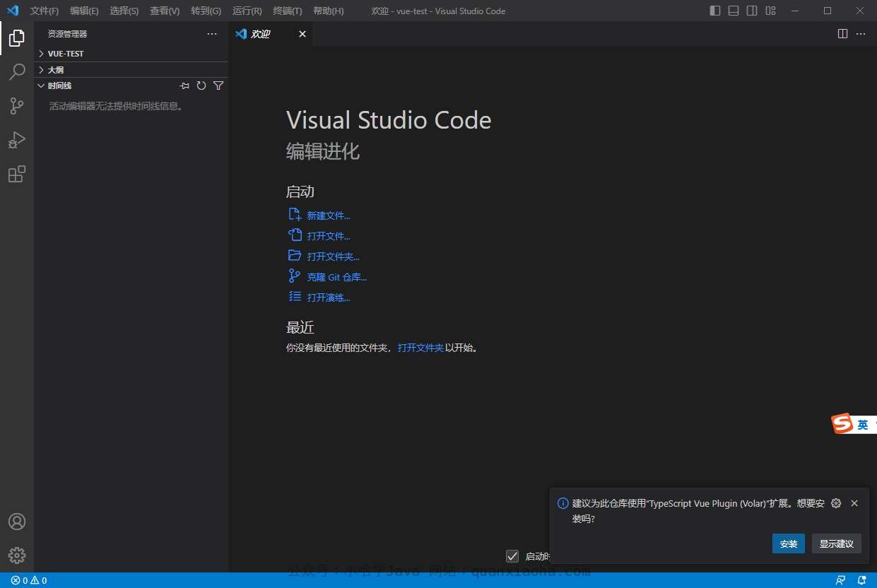Viewport: 877px width, 588px height.
Task: Click the 新建文件... link
Action: [329, 216]
